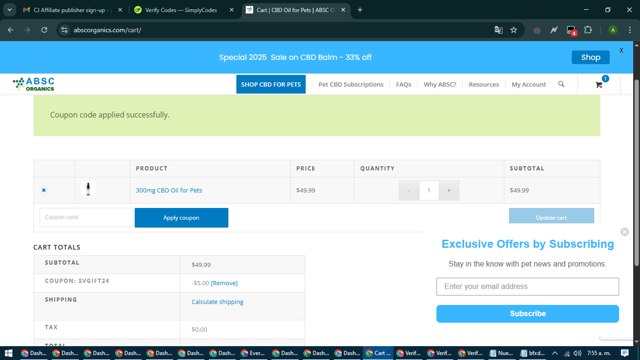Increase quantity with the plus button
This screenshot has height=360, width=640.
click(x=449, y=190)
